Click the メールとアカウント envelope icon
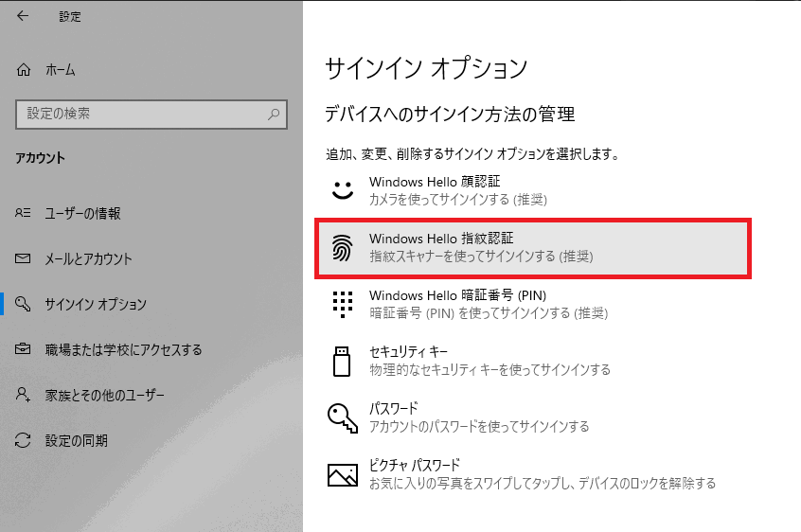The width and height of the screenshot is (801, 532). [x=23, y=258]
